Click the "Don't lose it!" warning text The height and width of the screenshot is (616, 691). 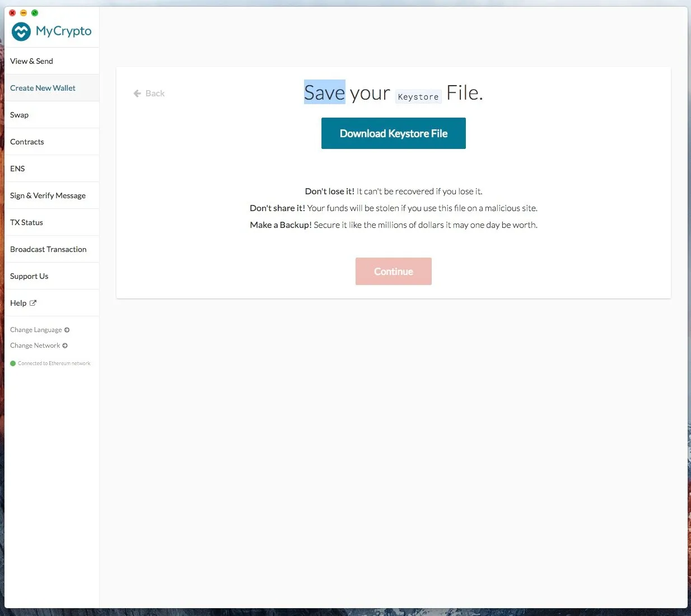[x=330, y=192]
